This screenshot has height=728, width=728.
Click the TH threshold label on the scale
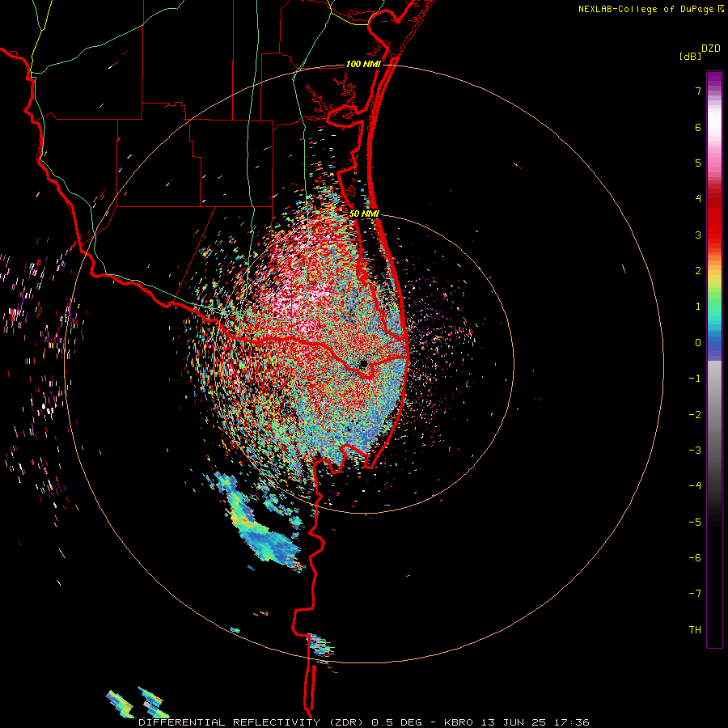(x=695, y=630)
